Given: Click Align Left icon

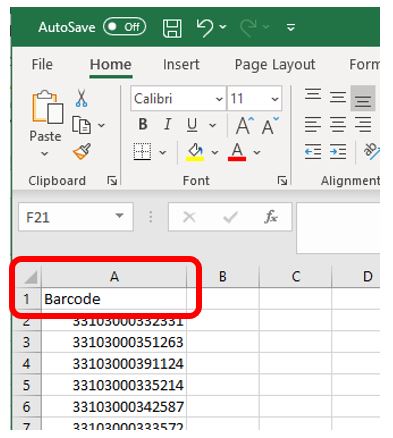Looking at the screenshot, I should (313, 124).
